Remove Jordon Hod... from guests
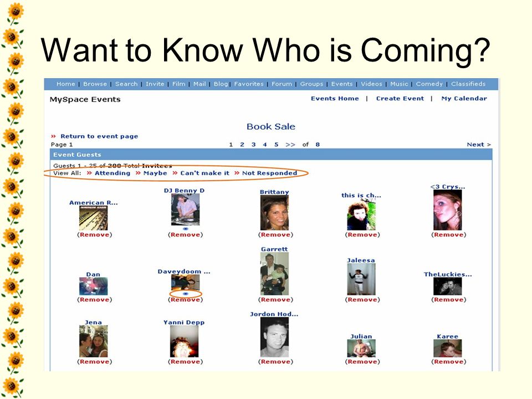This screenshot has height=399, width=532. pos(275,362)
